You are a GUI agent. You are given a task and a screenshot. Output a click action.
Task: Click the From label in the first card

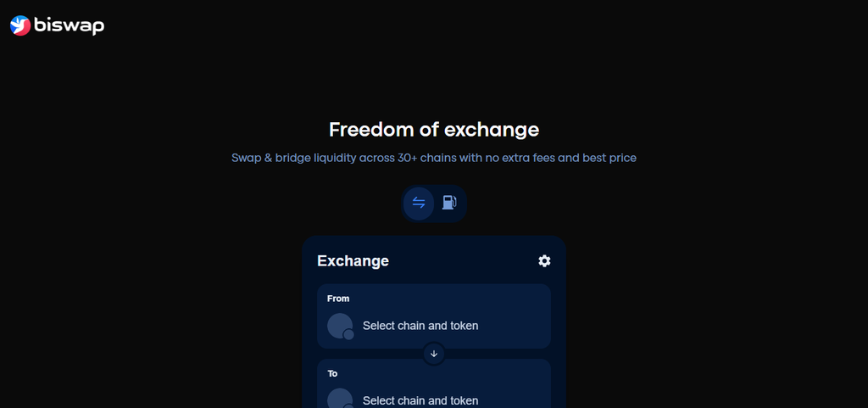[338, 299]
